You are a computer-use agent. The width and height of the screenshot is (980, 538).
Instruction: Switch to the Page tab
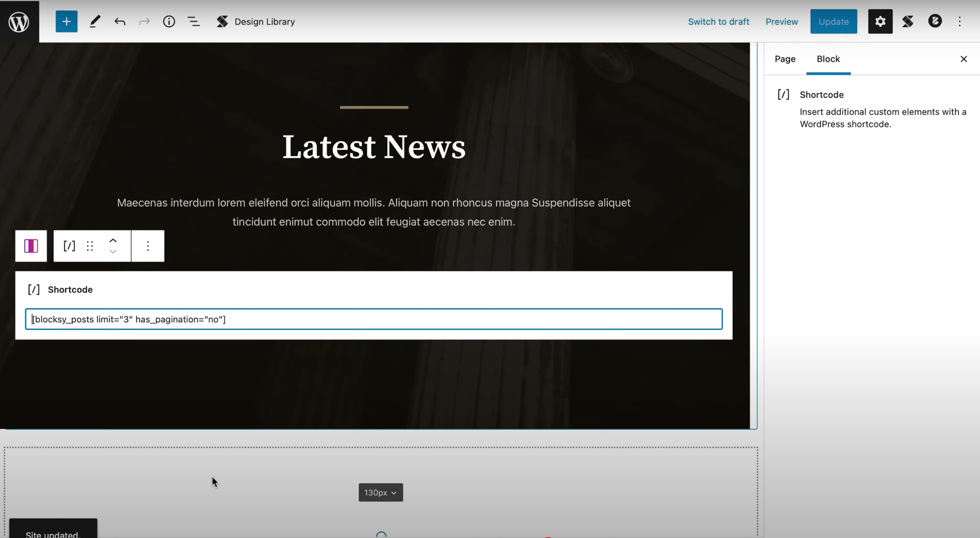[785, 59]
